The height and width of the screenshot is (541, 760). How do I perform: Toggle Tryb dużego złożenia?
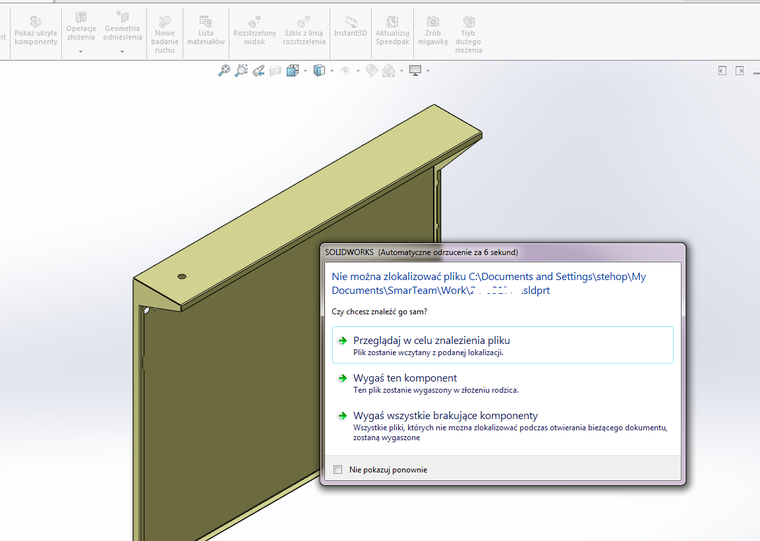[x=468, y=34]
